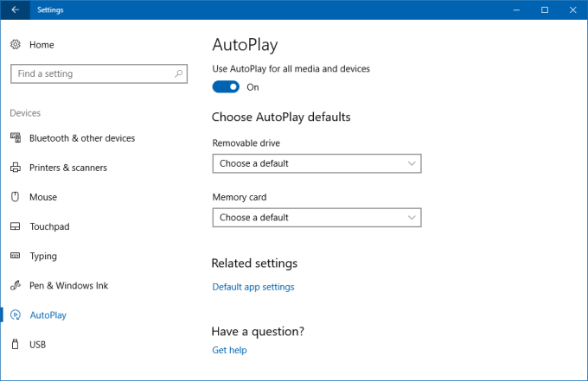Click the Bluetooth & other devices icon
This screenshot has height=381, width=588.
(16, 138)
